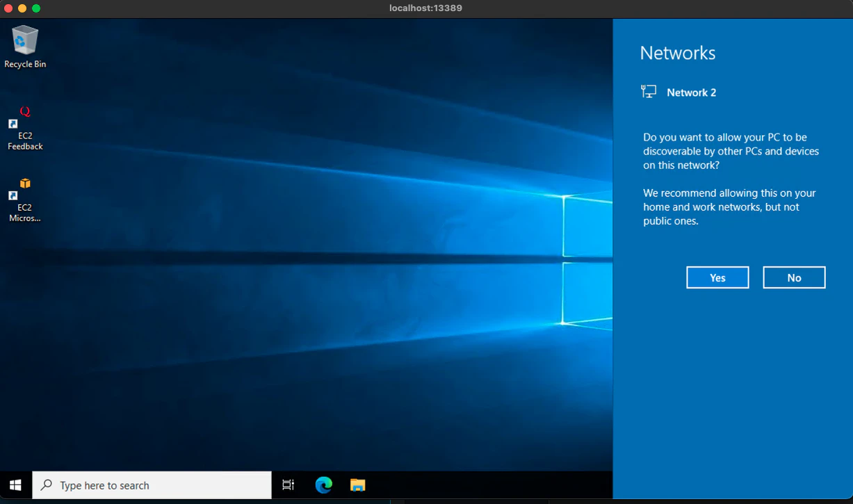The height and width of the screenshot is (504, 853).
Task: Click the recommendation text about public networks
Action: (729, 207)
